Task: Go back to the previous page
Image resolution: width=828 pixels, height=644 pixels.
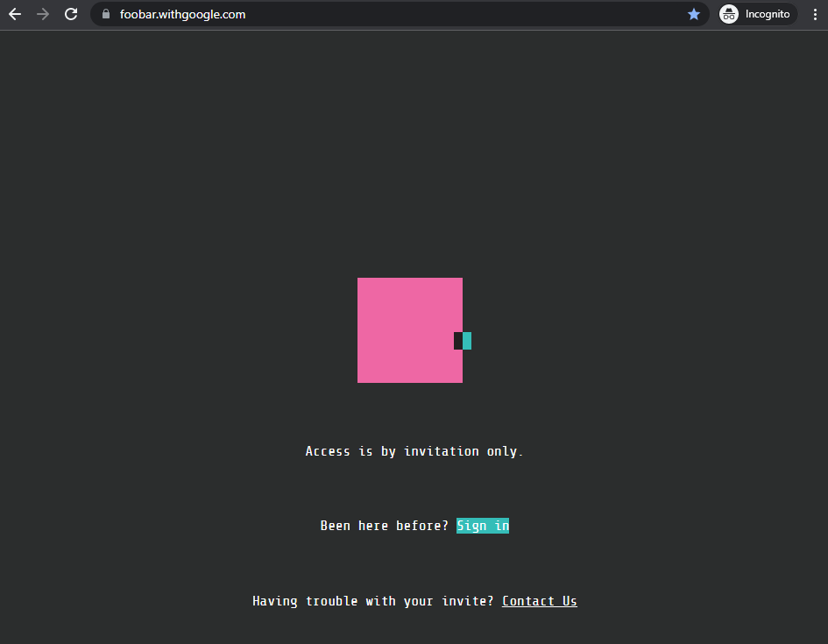Action: pyautogui.click(x=15, y=14)
